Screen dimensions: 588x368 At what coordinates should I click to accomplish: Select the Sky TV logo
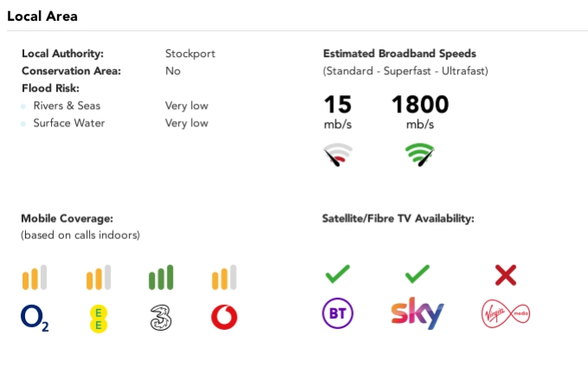tap(418, 313)
